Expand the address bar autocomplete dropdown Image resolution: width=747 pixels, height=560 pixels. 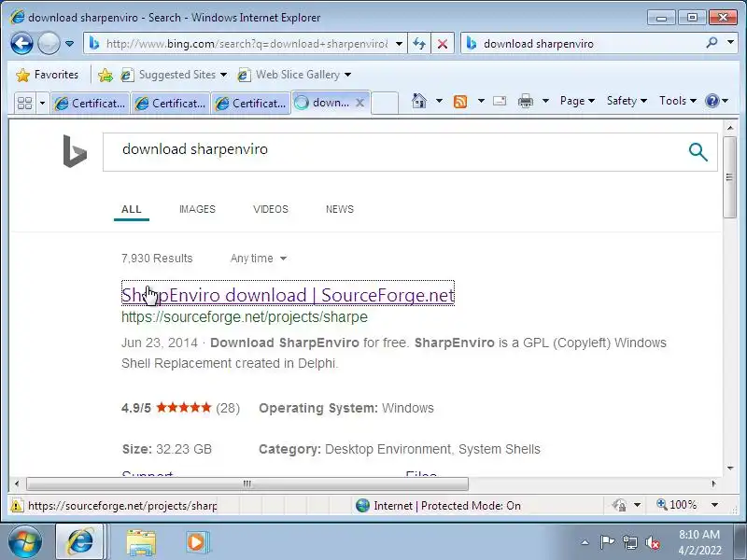coord(400,44)
